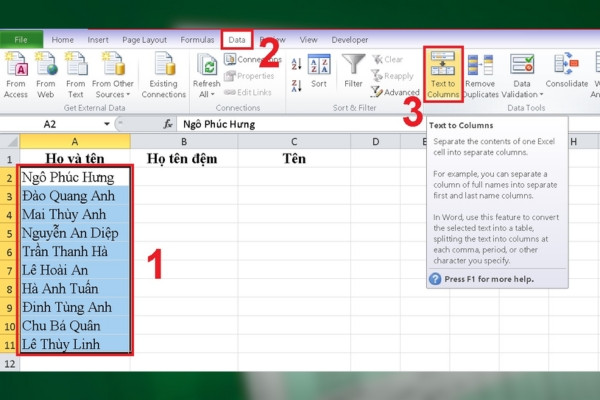Viewport: 600px width, 400px height.
Task: Import data From Web
Action: 46,75
